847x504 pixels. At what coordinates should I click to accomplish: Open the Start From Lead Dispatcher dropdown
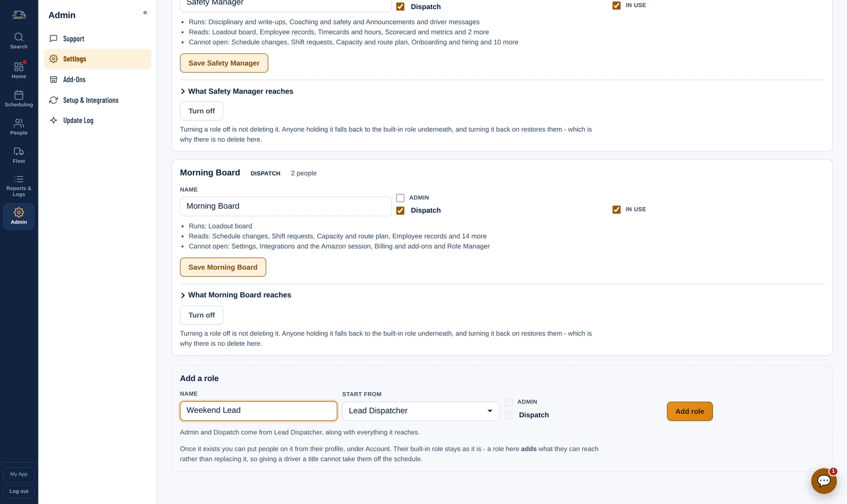pyautogui.click(x=421, y=411)
